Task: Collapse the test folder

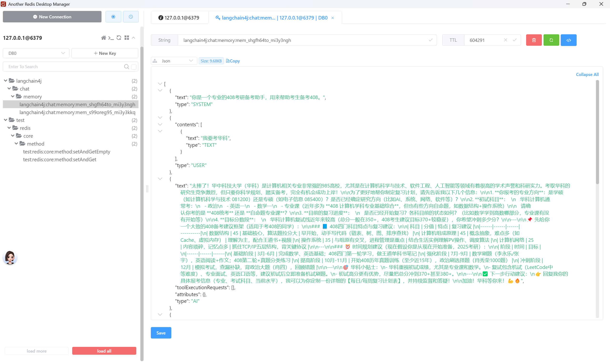Action: [5, 120]
